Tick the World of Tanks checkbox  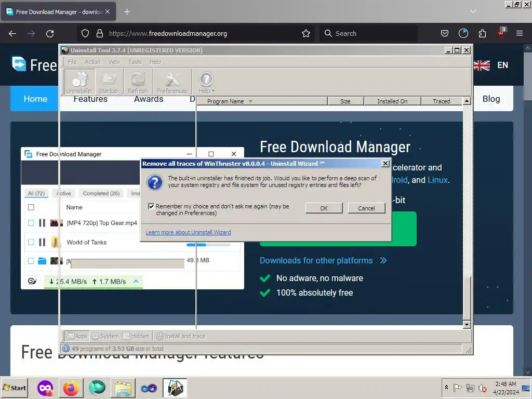pyautogui.click(x=31, y=242)
